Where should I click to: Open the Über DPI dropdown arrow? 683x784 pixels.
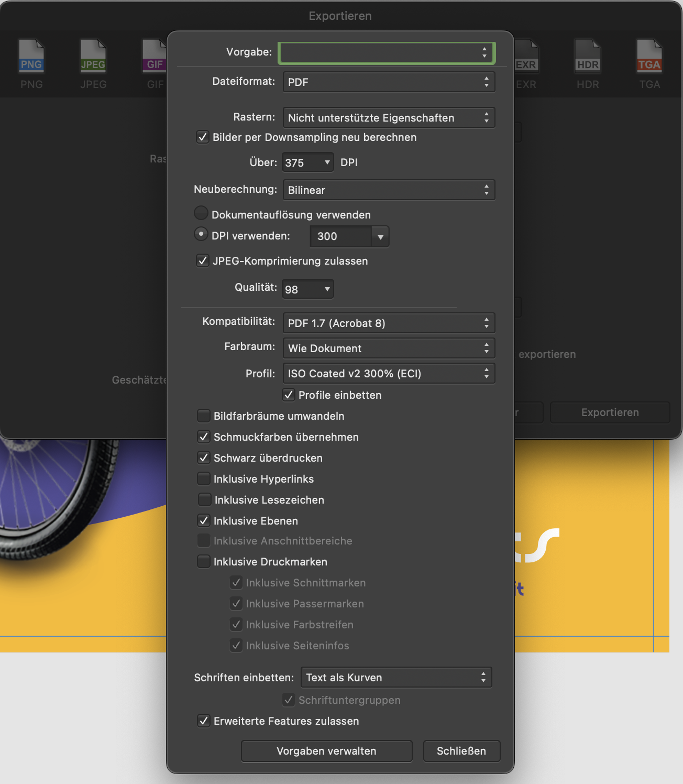pyautogui.click(x=327, y=162)
